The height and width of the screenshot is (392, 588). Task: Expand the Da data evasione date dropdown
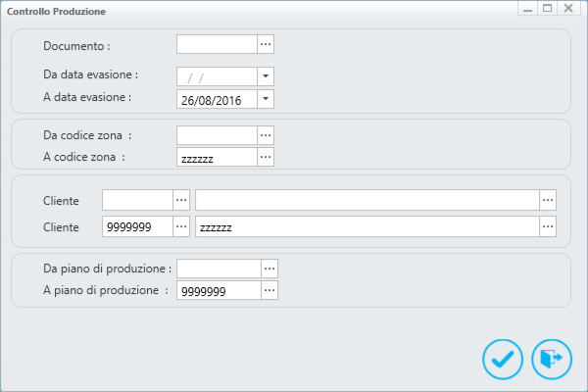point(266,76)
